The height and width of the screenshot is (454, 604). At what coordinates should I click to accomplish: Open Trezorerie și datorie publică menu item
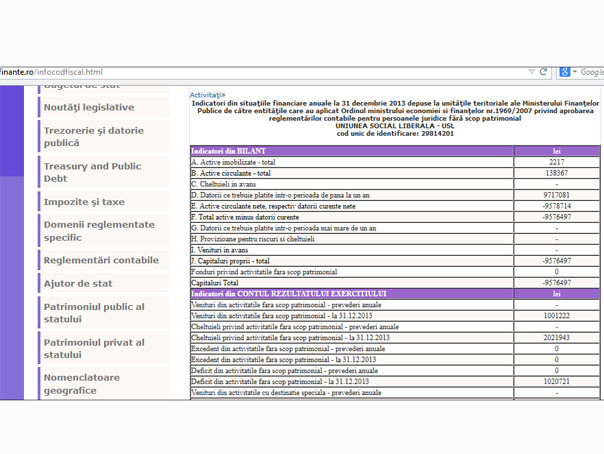(104, 136)
